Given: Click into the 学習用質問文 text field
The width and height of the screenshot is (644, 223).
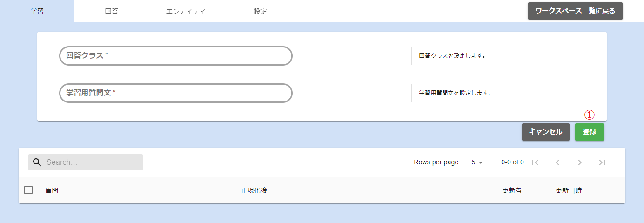Looking at the screenshot, I should (x=176, y=93).
